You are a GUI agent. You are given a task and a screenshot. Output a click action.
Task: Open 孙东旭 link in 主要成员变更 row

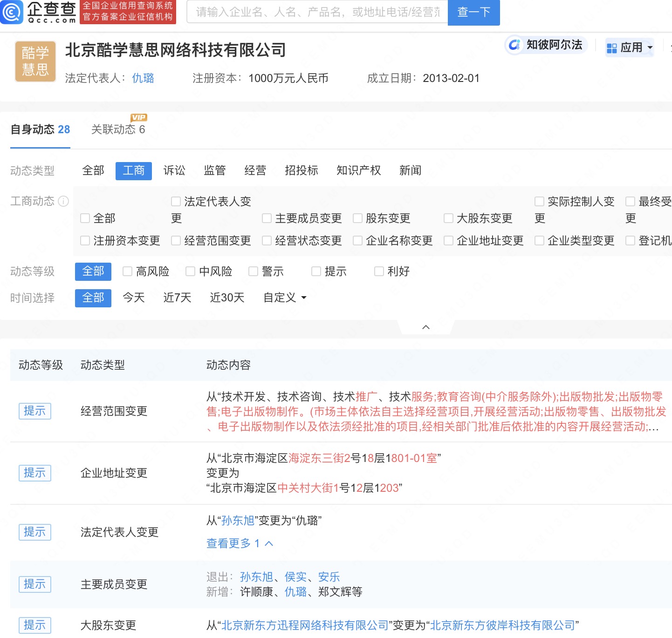click(x=257, y=577)
